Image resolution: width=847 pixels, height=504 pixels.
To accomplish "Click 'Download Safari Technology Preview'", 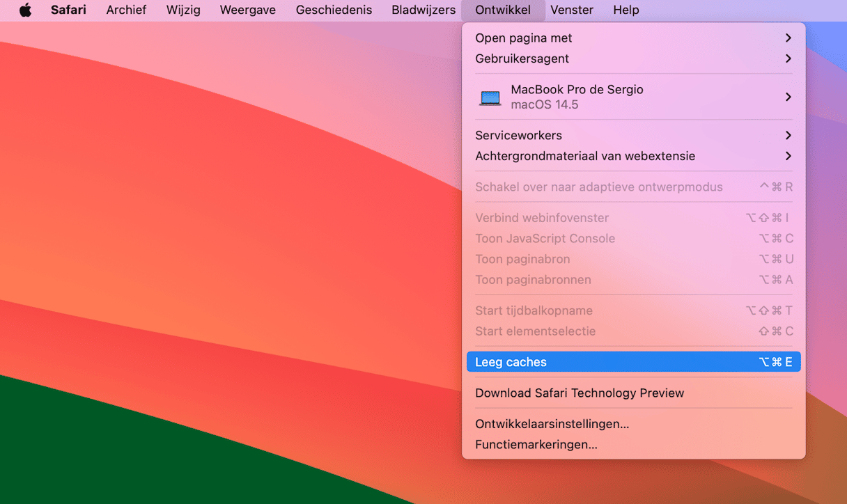I will (634, 393).
